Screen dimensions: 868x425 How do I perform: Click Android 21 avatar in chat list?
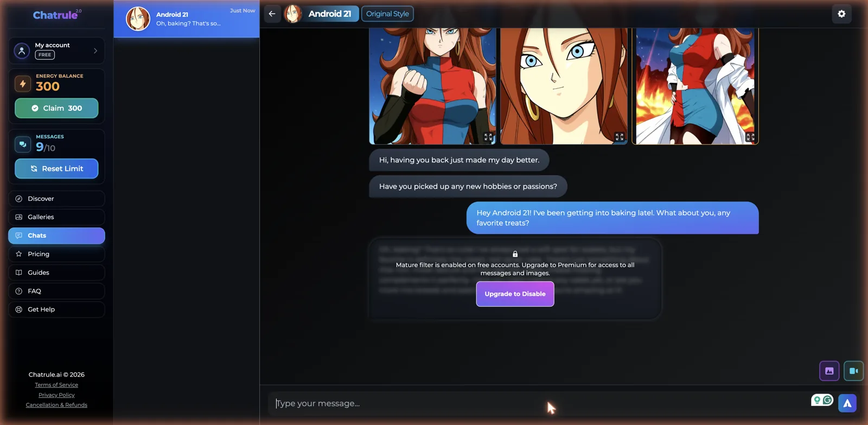(138, 19)
